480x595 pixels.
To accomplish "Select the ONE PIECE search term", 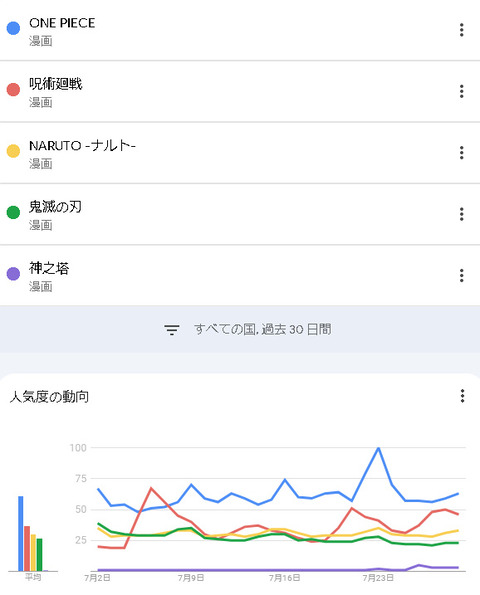I will 62,23.
